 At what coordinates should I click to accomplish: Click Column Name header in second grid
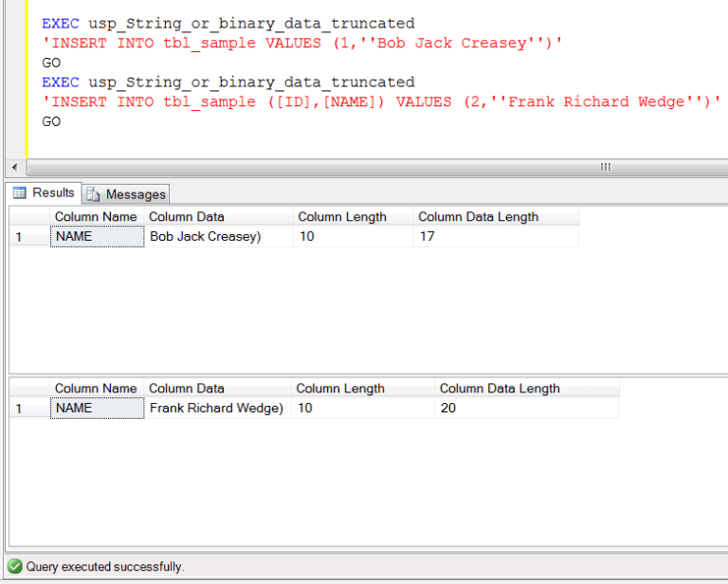point(97,389)
